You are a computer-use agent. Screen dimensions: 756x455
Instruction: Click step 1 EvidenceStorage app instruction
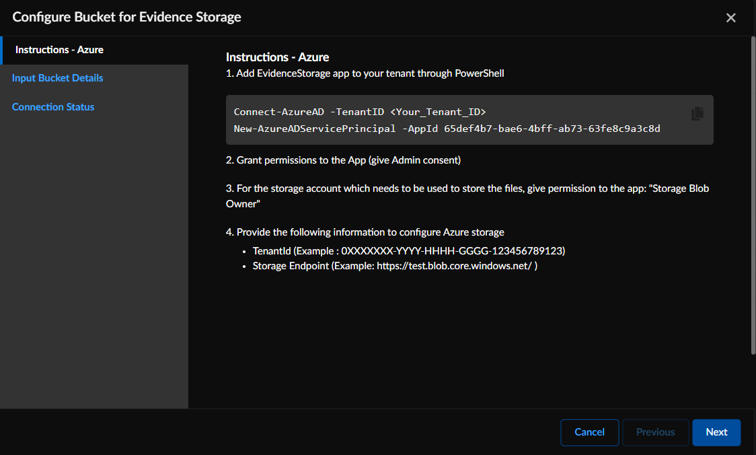[x=364, y=73]
